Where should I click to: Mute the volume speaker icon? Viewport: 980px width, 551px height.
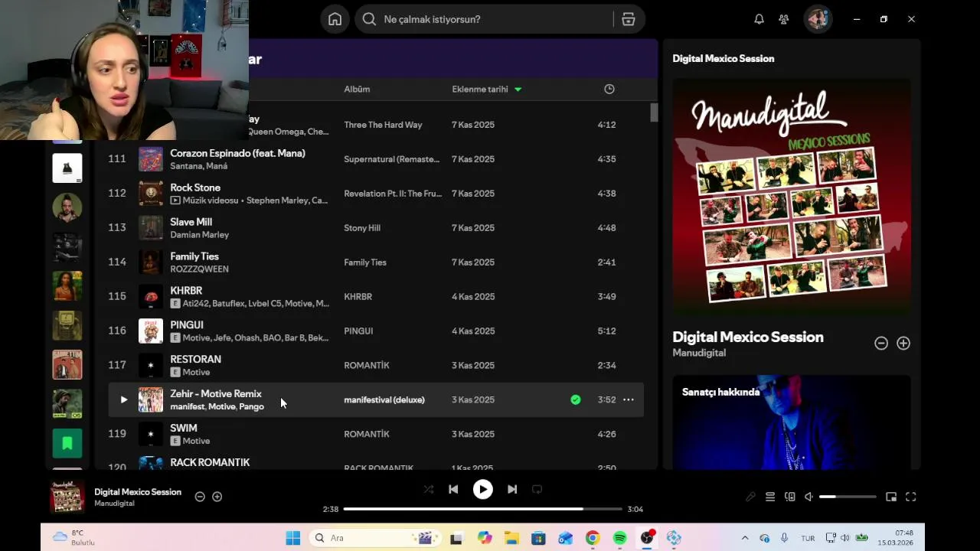(808, 497)
